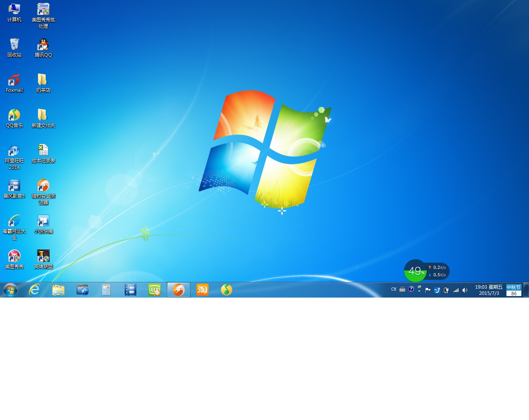Click the Show desktop button
This screenshot has height=420, width=529.
click(x=526, y=290)
